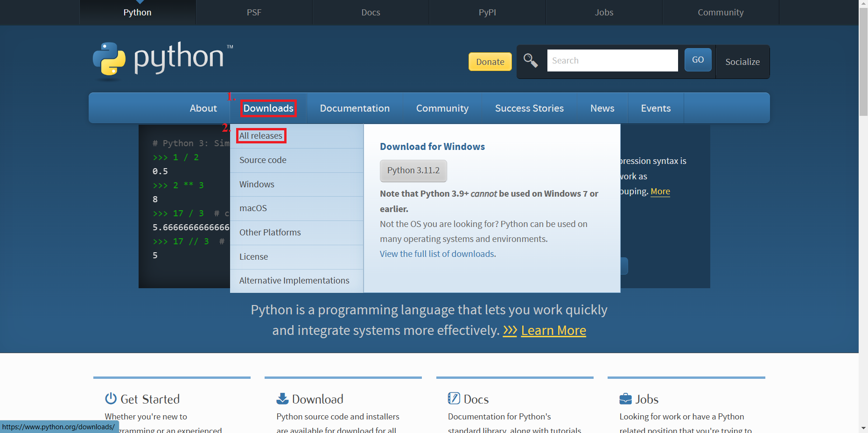Click the Docs section heading text

(x=476, y=399)
